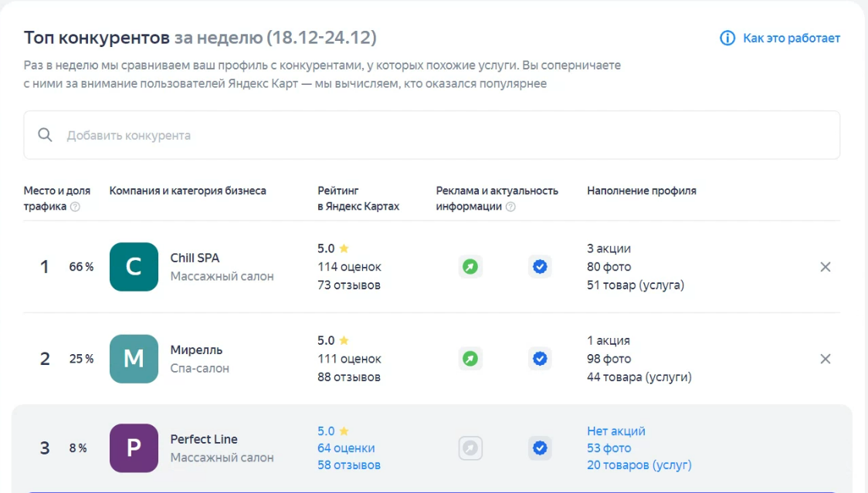The height and width of the screenshot is (493, 868).
Task: Open the "64 оценки" link for Perfect Line
Action: 346,448
